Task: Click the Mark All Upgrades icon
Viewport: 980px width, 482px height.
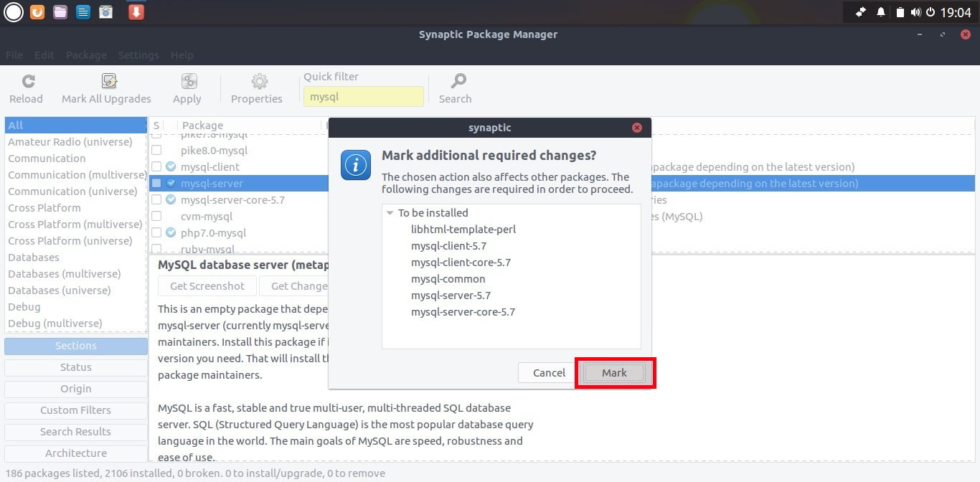Action: click(x=109, y=81)
